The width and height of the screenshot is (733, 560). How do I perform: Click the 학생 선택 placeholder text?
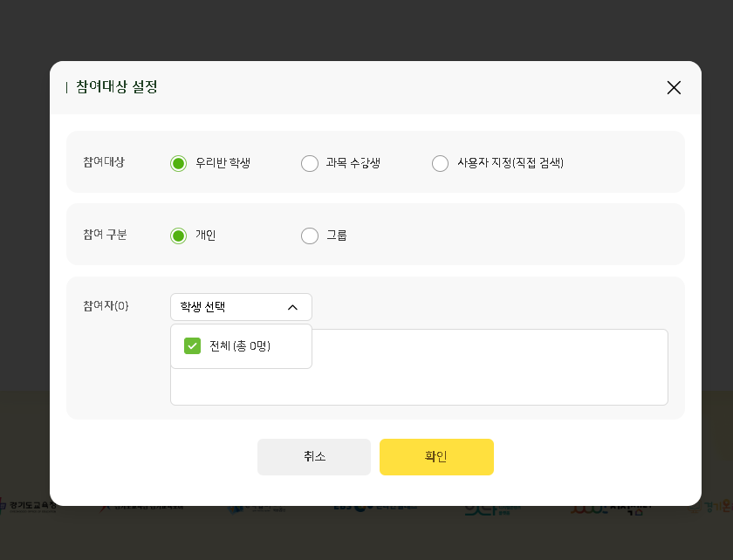202,307
